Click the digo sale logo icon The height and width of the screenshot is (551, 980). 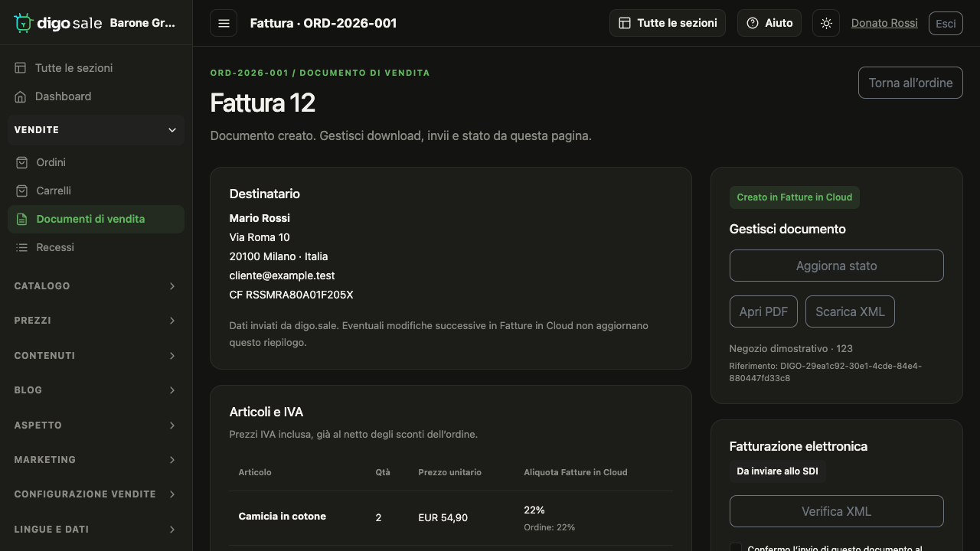tap(24, 23)
